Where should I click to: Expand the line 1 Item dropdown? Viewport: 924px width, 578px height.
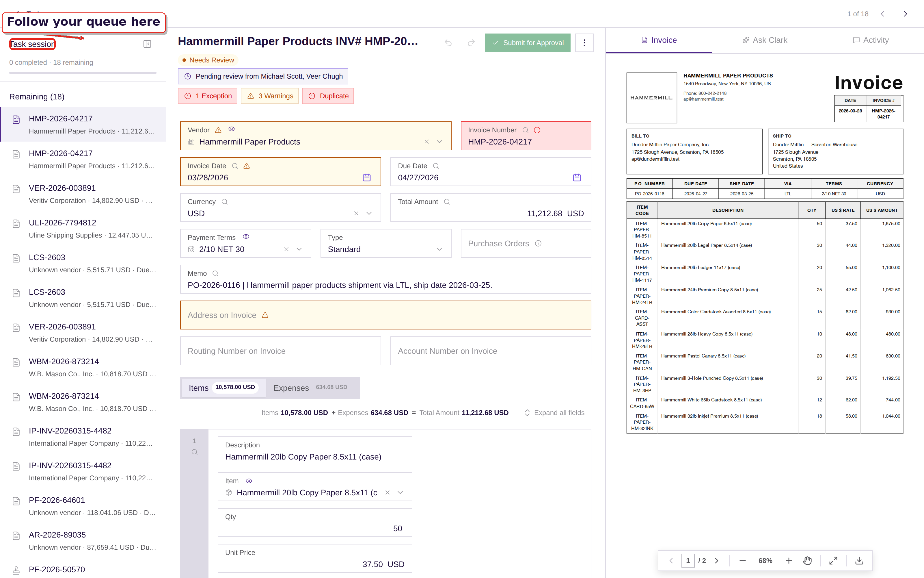[x=400, y=493]
